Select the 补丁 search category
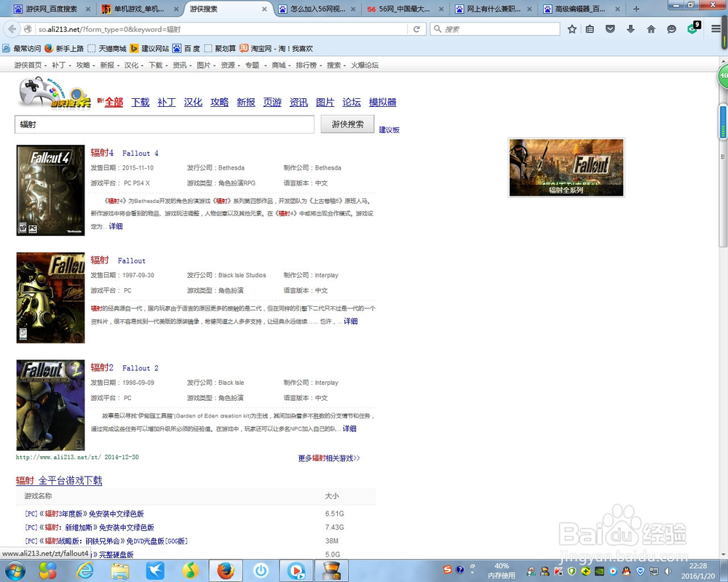The image size is (728, 582). tap(167, 102)
